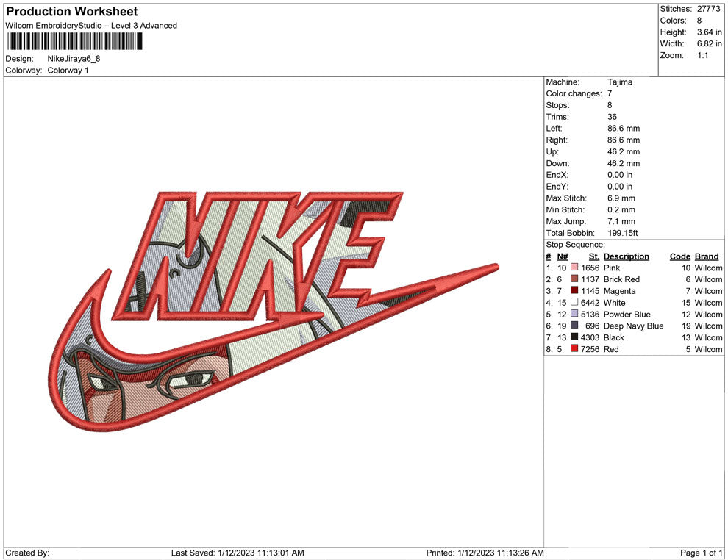Click the Total Bobbin value '199.15ft'
Image resolution: width=728 pixels, height=560 pixels.
pyautogui.click(x=623, y=233)
